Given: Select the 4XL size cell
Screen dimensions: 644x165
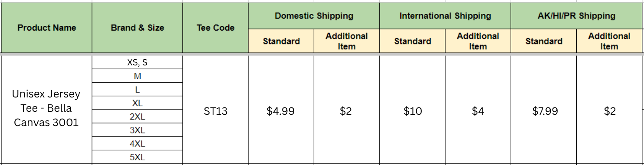Looking at the screenshot, I should click(x=137, y=143).
